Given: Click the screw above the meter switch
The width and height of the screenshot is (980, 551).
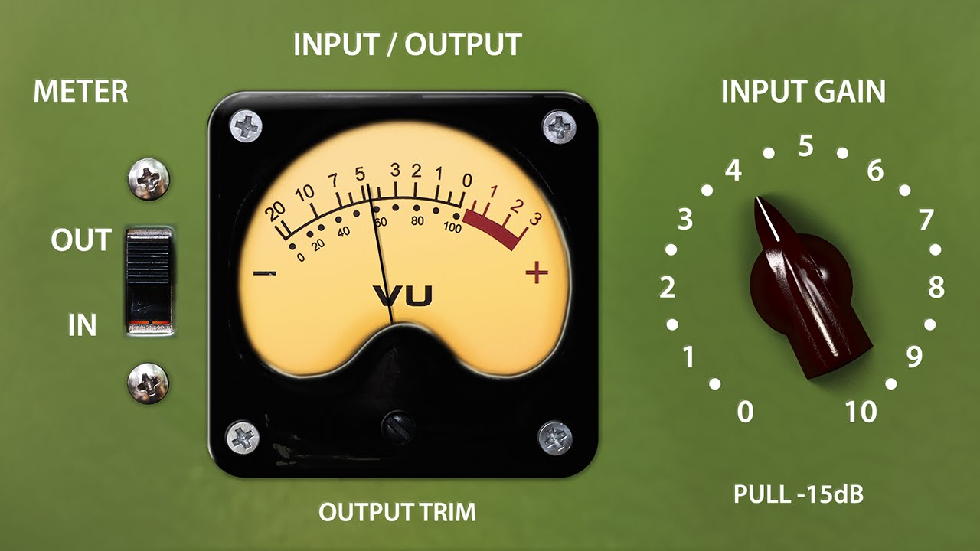Looking at the screenshot, I should point(149,179).
